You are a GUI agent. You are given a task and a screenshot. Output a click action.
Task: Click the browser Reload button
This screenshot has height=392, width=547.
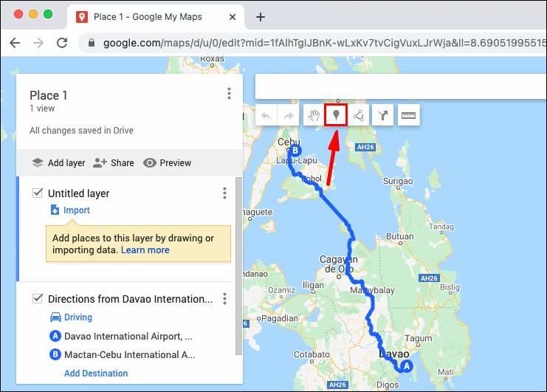click(62, 43)
